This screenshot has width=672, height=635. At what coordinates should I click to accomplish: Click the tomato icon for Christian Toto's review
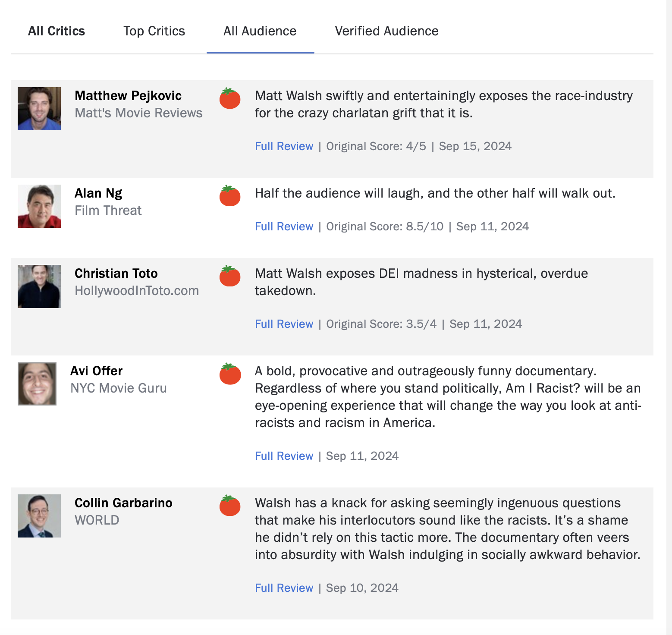tap(230, 276)
